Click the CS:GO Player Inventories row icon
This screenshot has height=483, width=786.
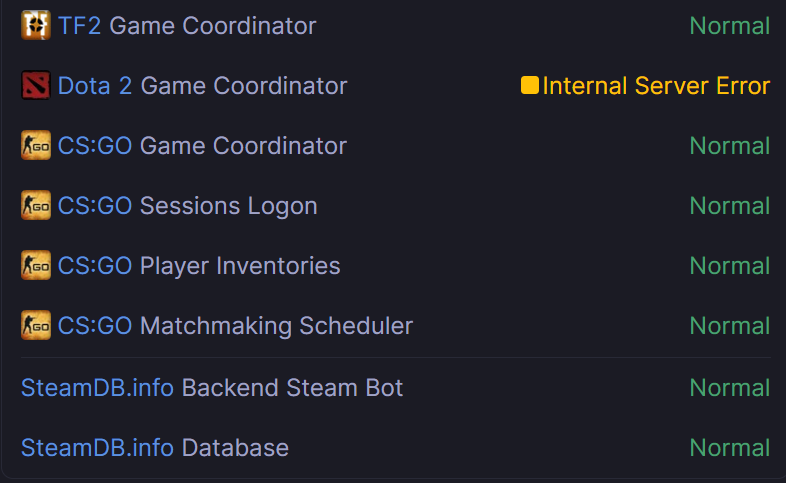(x=35, y=265)
